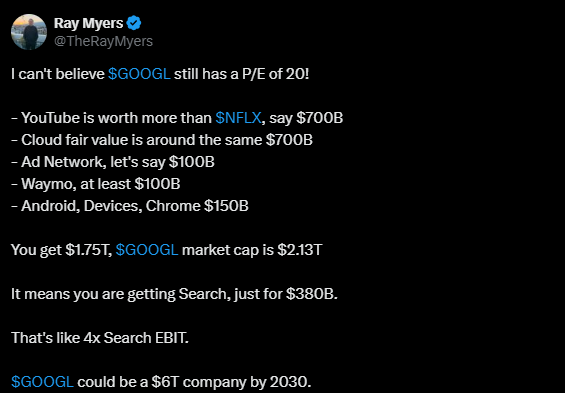Open the $GOOGL cashtag beside market cap

(x=147, y=250)
